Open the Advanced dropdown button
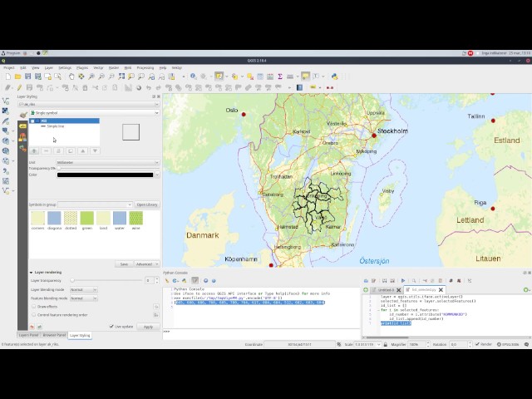This screenshot has width=532, height=399. pyautogui.click(x=147, y=264)
